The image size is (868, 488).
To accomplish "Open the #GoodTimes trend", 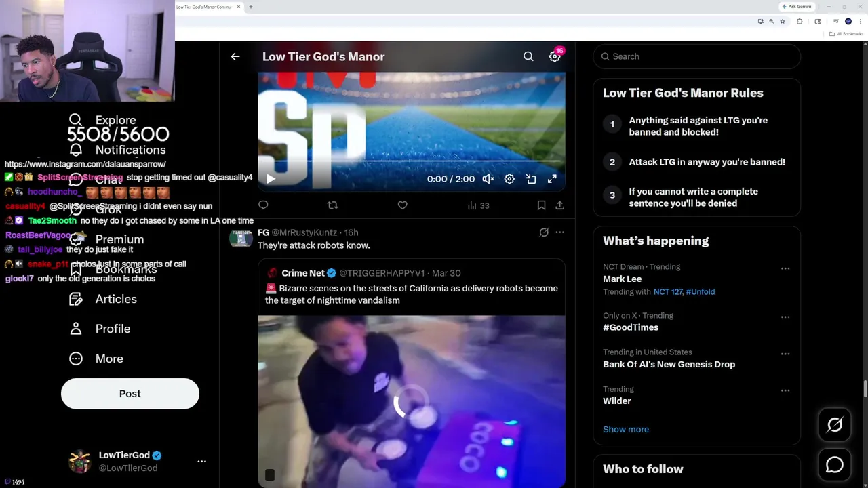I will coord(631,327).
